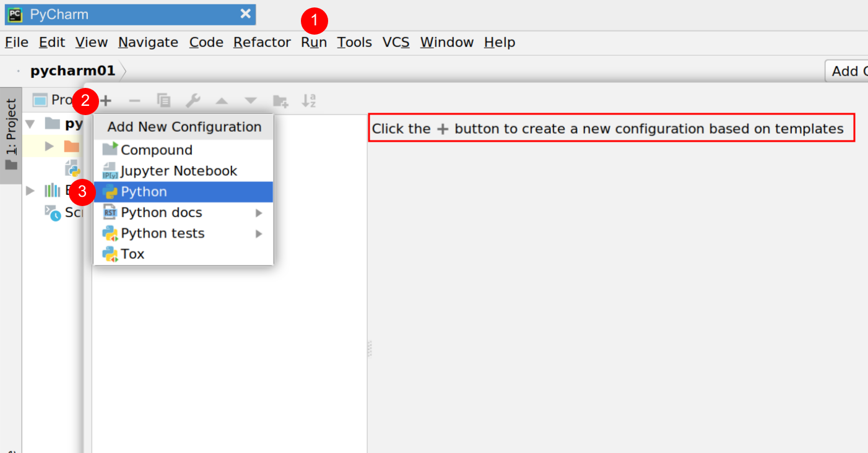Click the minus Remove Configuration icon
Viewport: 868px width, 453px height.
tap(134, 100)
